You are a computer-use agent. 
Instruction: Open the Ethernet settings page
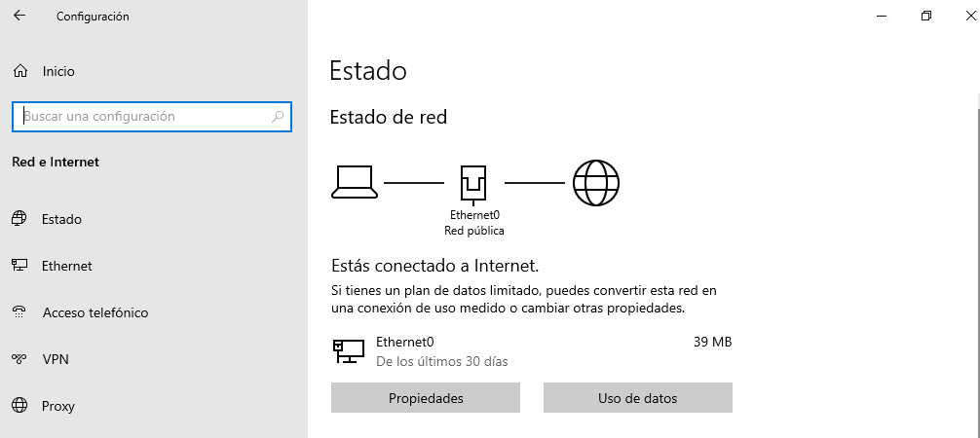tap(66, 266)
